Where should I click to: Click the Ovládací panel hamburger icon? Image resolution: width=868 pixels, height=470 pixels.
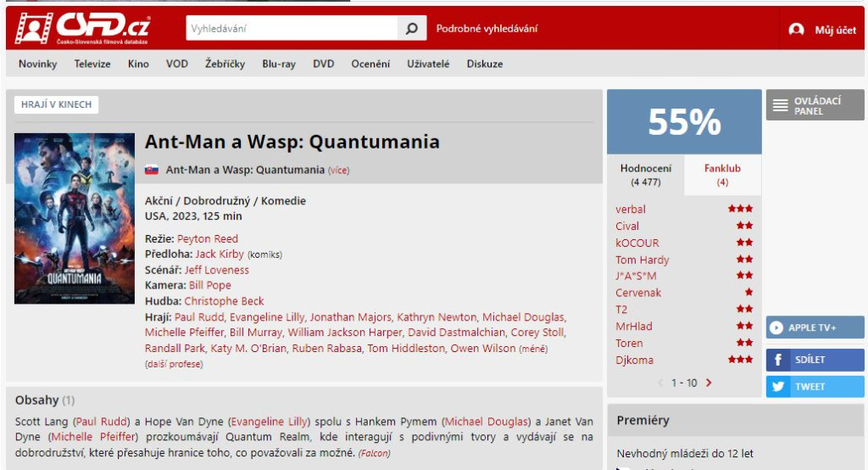coord(780,105)
